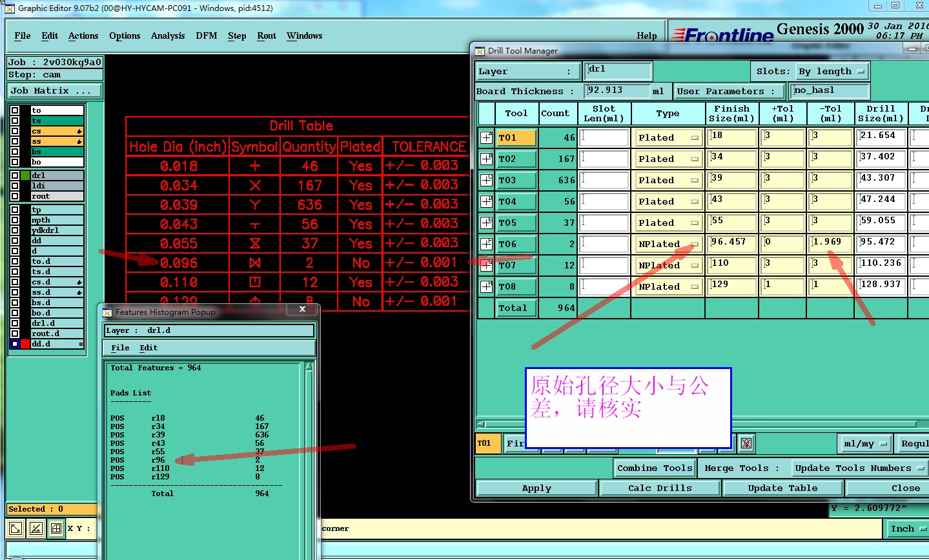The width and height of the screenshot is (929, 560).
Task: Click the green color swatch of drl layer
Action: click(x=25, y=175)
